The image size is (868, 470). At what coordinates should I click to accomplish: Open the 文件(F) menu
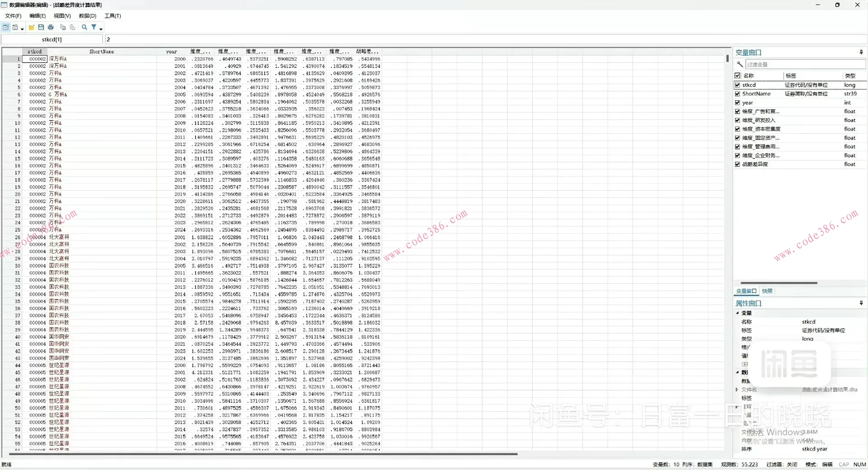pos(13,16)
